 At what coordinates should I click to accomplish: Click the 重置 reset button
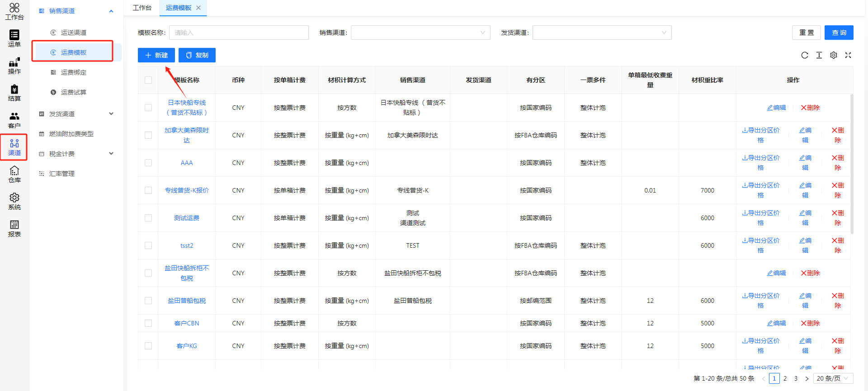(x=807, y=33)
